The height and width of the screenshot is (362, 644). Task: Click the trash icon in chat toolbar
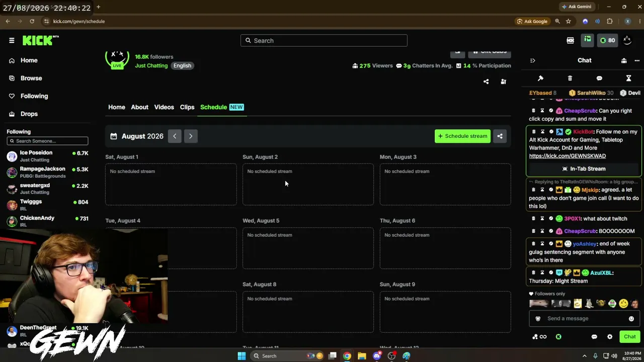(x=570, y=78)
